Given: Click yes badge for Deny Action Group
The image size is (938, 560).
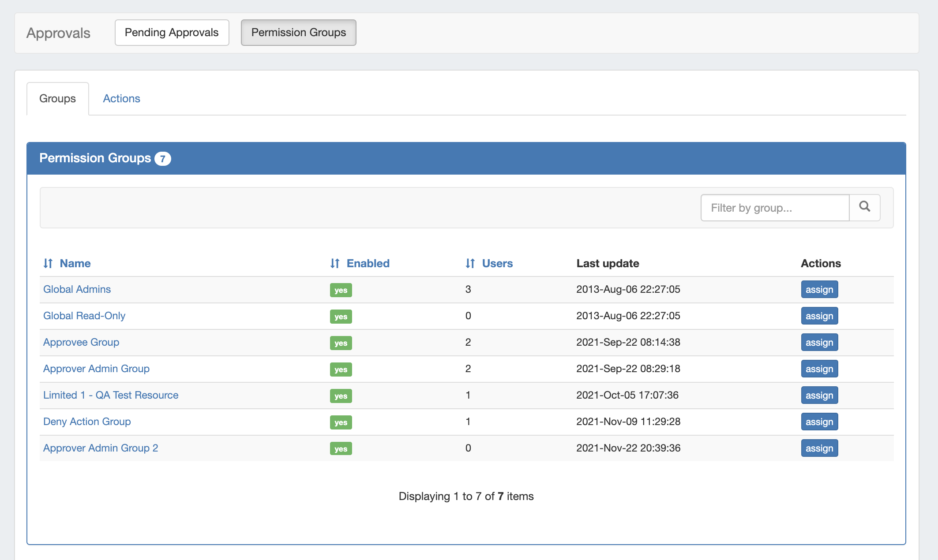Looking at the screenshot, I should pos(341,422).
